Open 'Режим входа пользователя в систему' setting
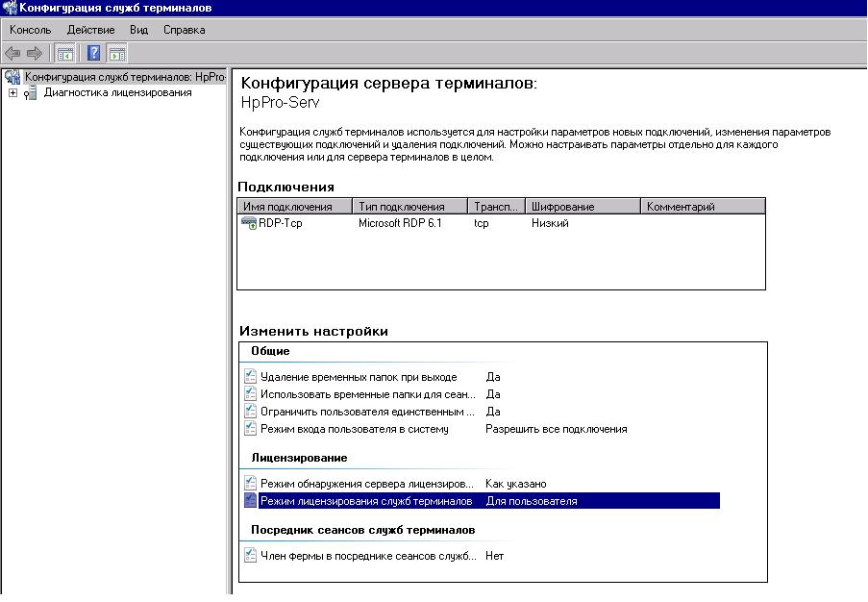Screen dimensions: 868x602 (355, 429)
